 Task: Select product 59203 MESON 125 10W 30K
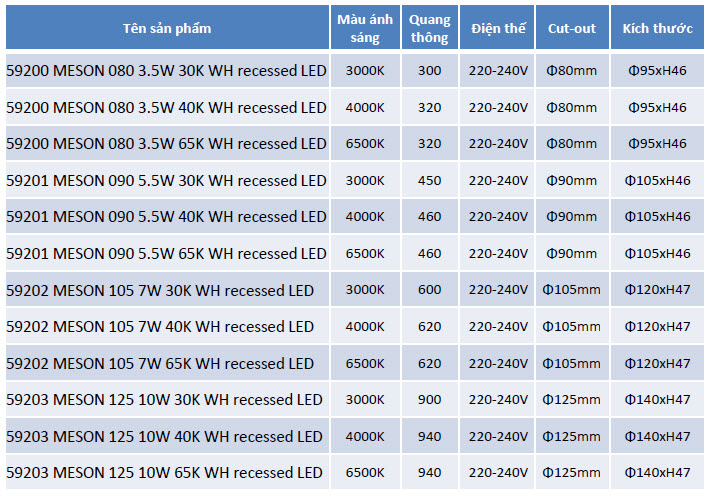coord(164,400)
